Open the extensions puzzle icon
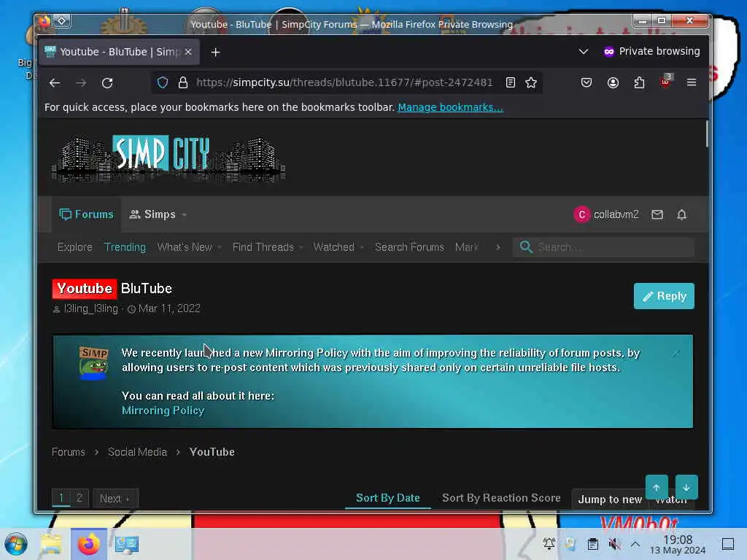This screenshot has height=560, width=747. (639, 83)
